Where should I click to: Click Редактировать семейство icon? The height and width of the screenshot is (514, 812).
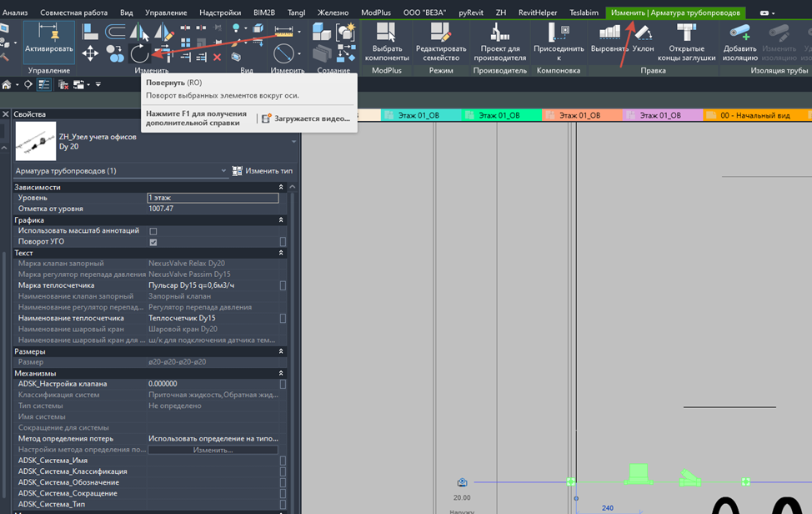click(441, 42)
